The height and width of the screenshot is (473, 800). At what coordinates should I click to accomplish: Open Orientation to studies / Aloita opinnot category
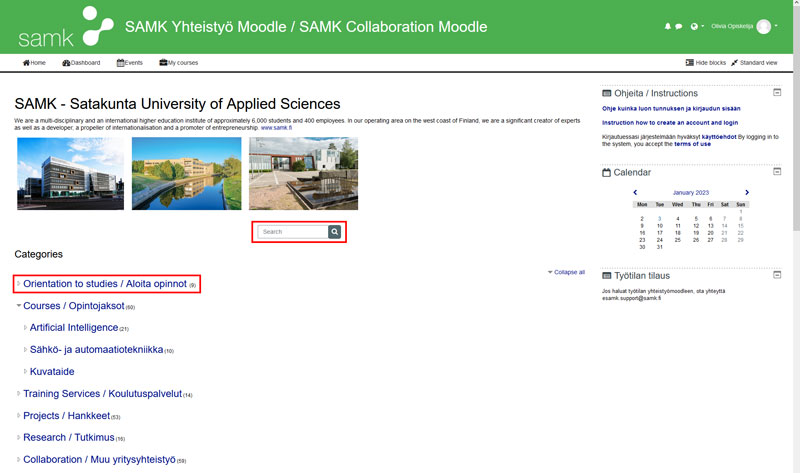pyautogui.click(x=105, y=284)
